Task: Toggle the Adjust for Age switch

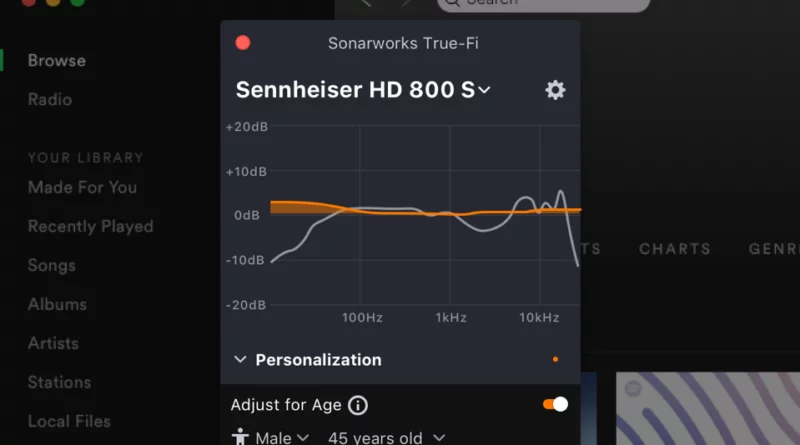Action: pos(555,404)
